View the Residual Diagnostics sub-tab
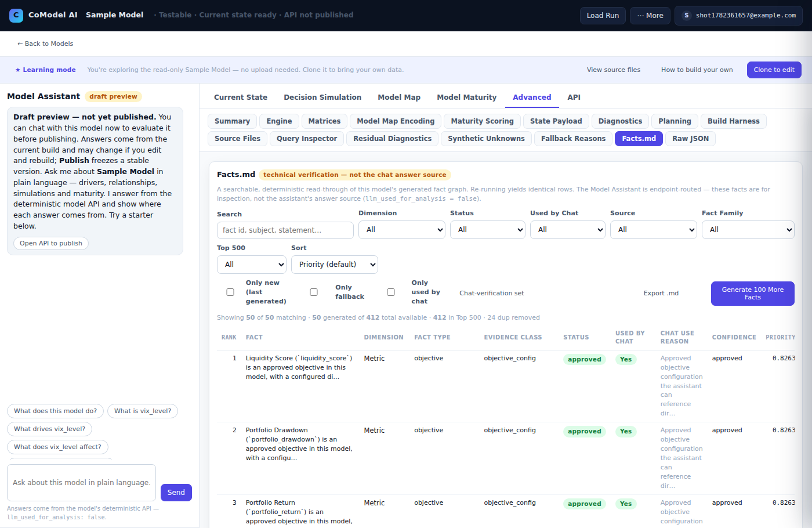Viewport: 812px width, 528px height. (393, 139)
